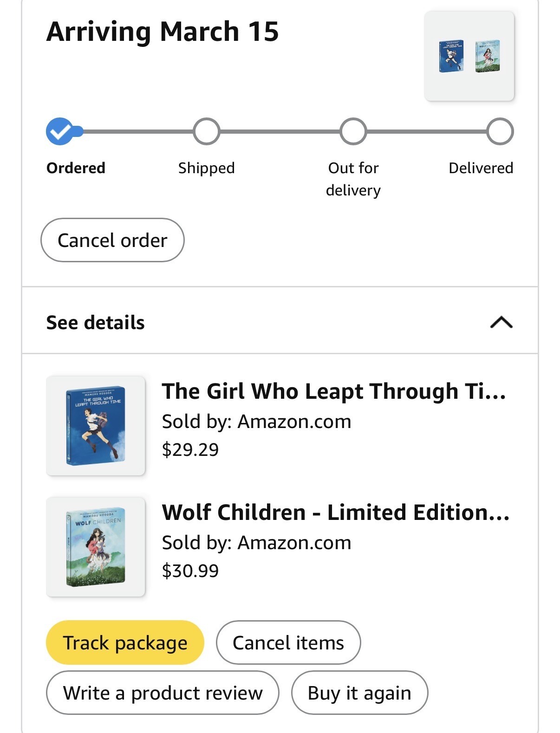The height and width of the screenshot is (733, 560).
Task: Tap the See details header text
Action: [x=95, y=323]
